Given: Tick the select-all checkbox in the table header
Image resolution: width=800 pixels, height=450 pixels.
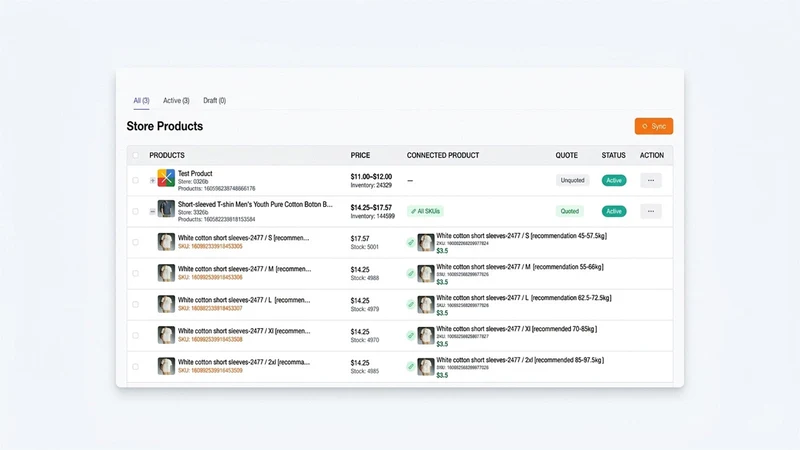Looking at the screenshot, I should (x=135, y=155).
